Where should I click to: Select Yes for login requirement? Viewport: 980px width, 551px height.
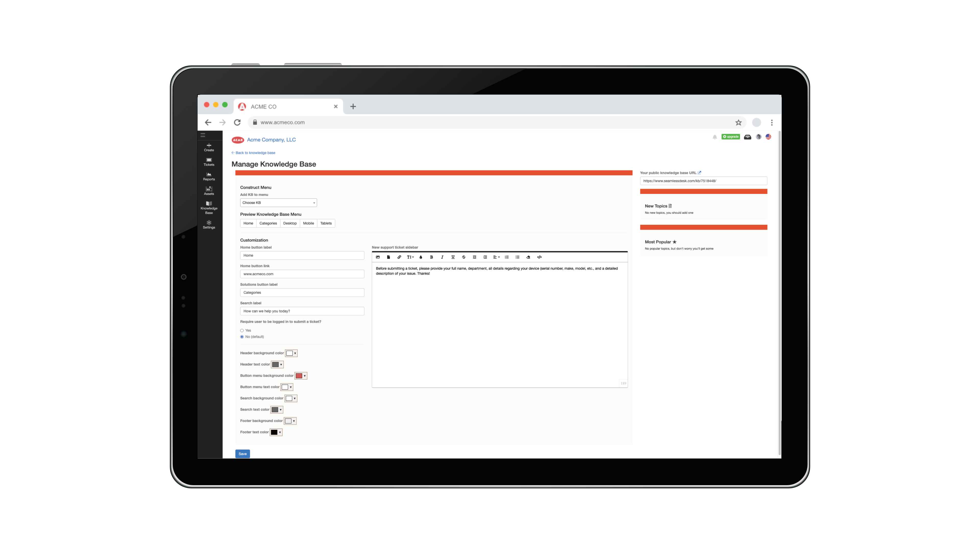point(242,330)
